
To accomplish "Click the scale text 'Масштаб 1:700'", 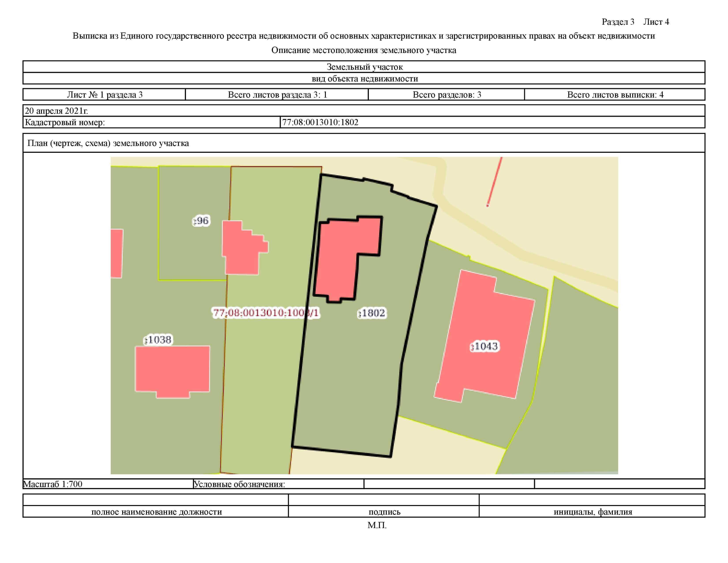I will 53,484.
